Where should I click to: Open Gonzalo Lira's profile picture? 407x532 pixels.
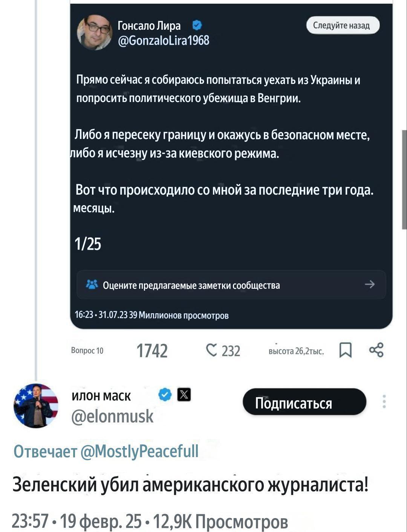(94, 32)
